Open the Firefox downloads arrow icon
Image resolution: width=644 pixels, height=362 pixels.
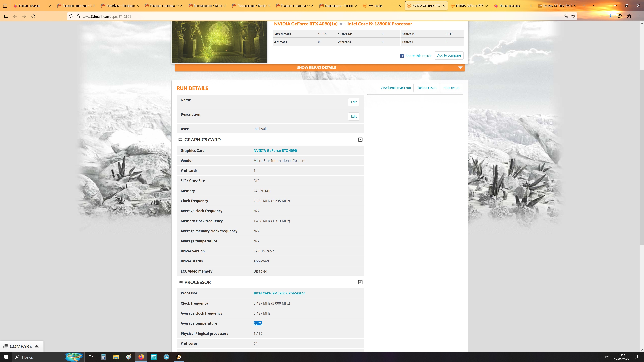click(x=610, y=16)
